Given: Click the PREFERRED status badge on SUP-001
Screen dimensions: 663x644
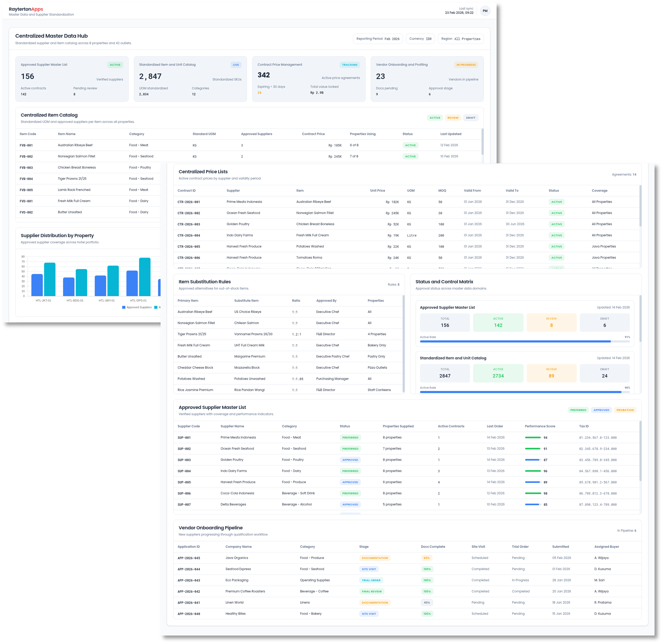Looking at the screenshot, I should tap(350, 437).
